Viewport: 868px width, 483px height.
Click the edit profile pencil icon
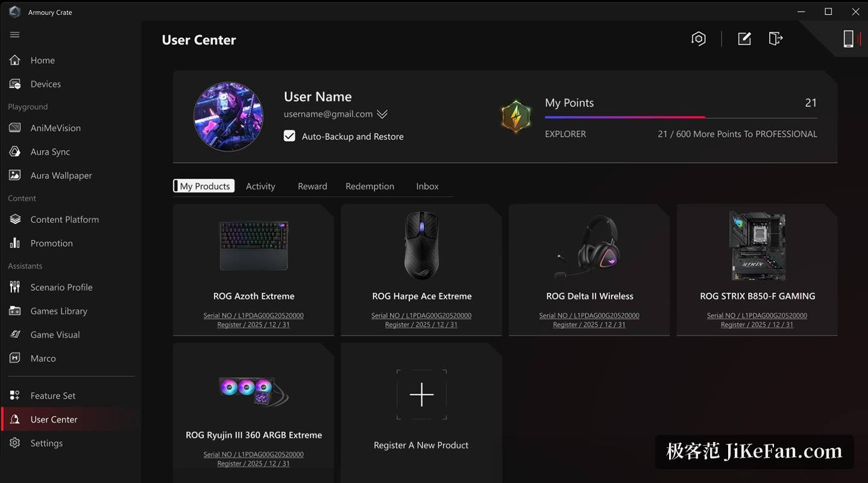744,39
